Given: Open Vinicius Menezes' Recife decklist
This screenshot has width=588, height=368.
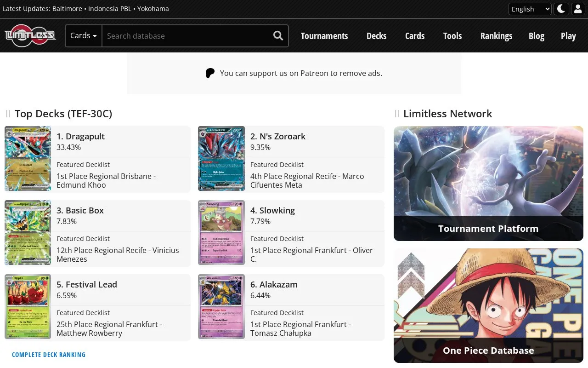Looking at the screenshot, I should (x=118, y=254).
